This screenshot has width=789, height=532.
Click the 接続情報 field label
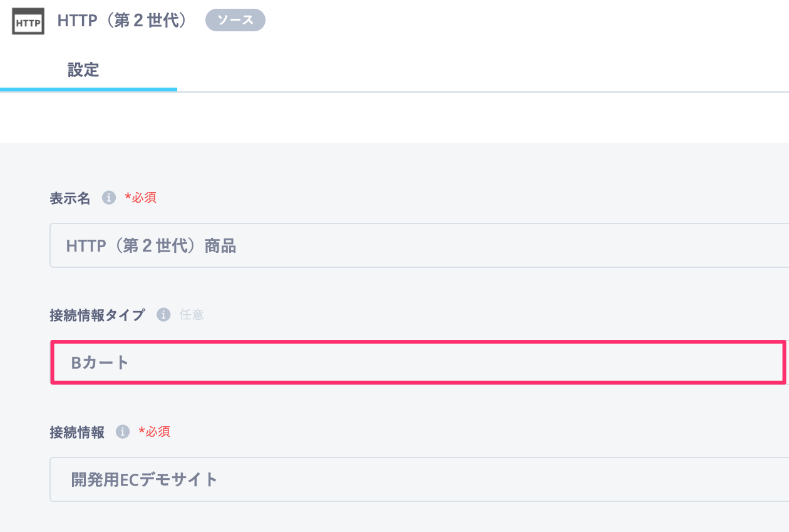(x=77, y=432)
